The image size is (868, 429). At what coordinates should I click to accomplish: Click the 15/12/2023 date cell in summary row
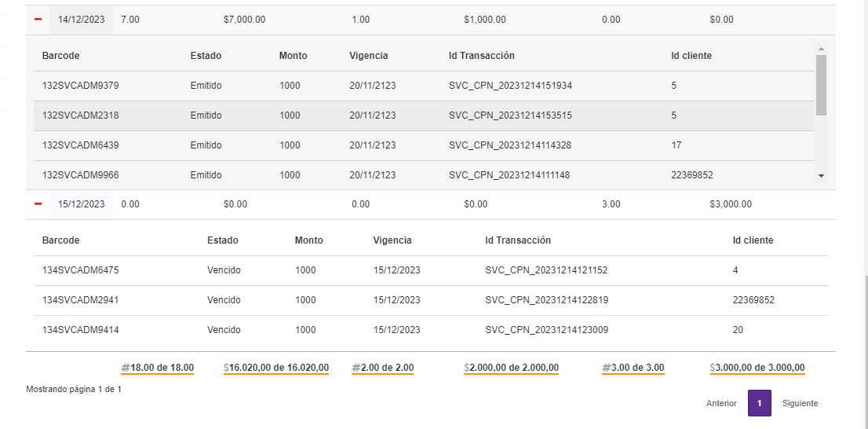(81, 204)
